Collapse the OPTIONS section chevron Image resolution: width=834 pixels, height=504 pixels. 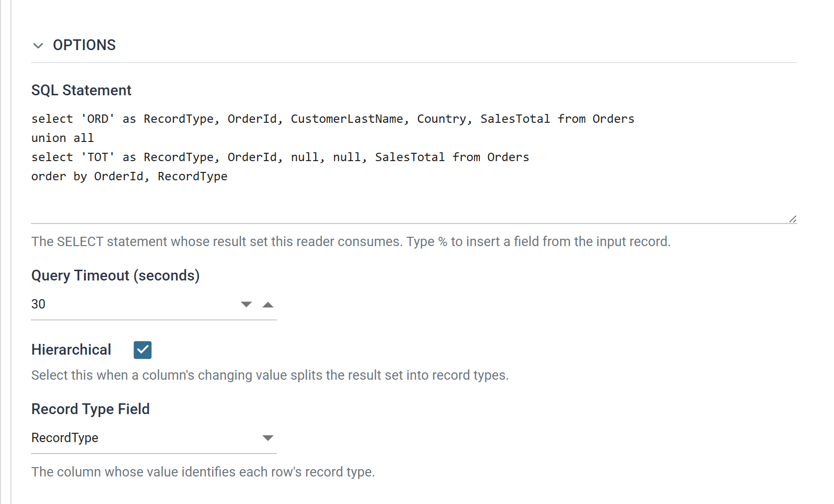click(38, 46)
